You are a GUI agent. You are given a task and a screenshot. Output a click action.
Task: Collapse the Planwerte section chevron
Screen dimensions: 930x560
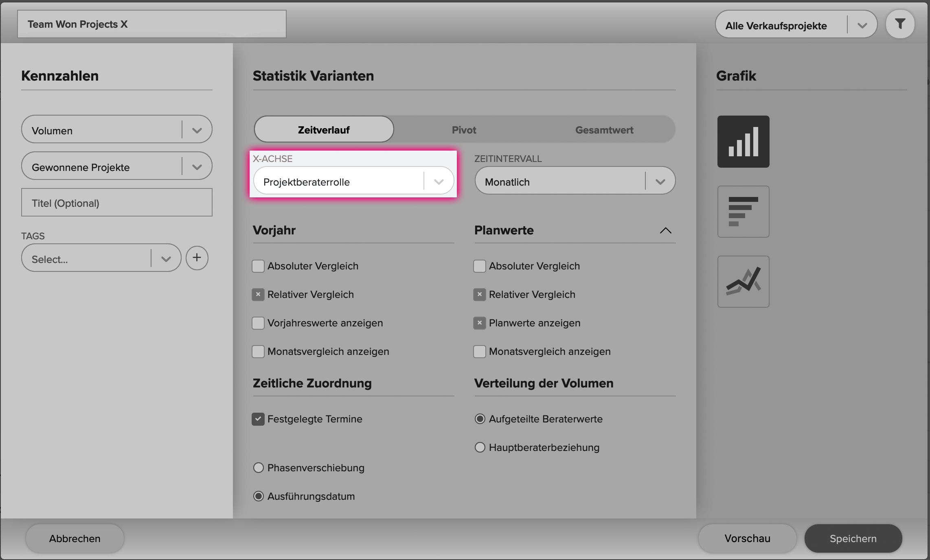click(665, 230)
